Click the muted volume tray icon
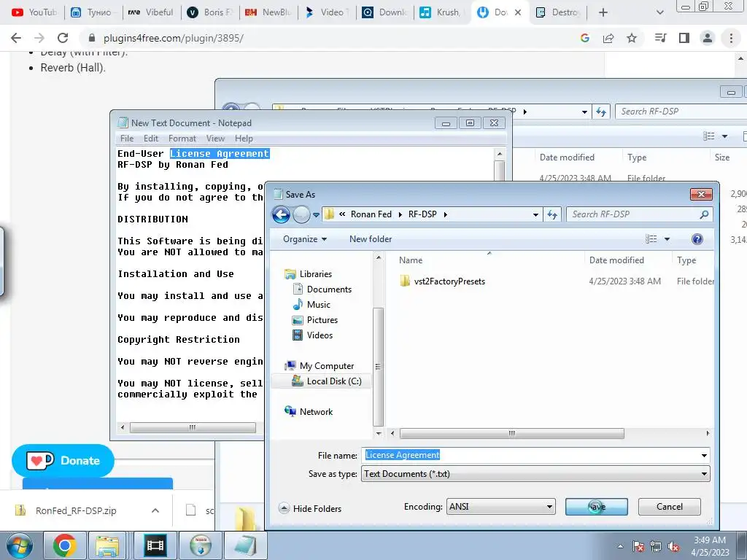The height and width of the screenshot is (560, 747). [x=673, y=547]
